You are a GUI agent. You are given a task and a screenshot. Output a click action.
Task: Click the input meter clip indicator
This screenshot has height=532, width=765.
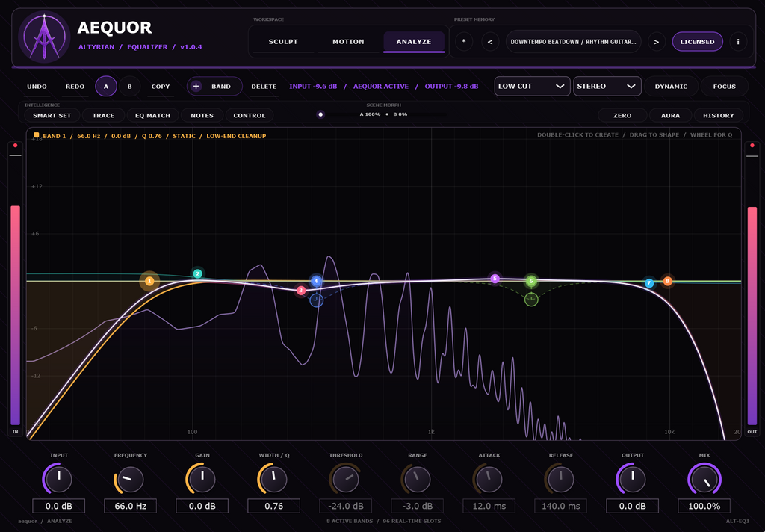pyautogui.click(x=15, y=146)
